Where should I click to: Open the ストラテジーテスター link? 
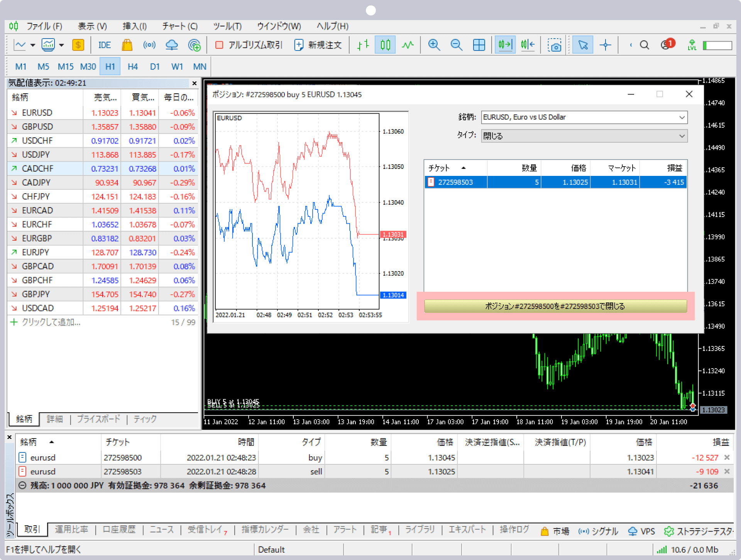pos(699,531)
